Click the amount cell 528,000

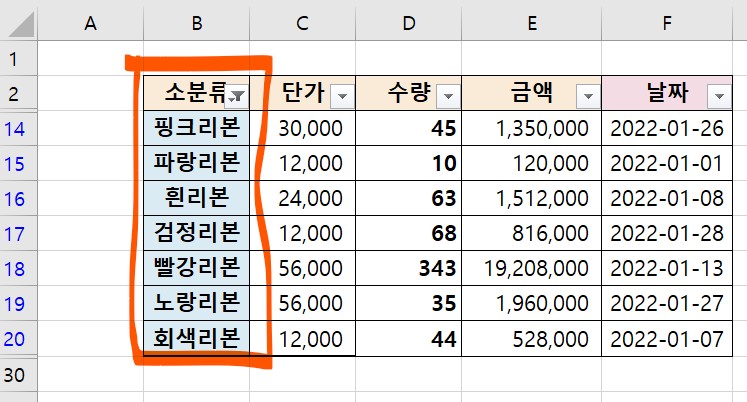[x=532, y=338]
